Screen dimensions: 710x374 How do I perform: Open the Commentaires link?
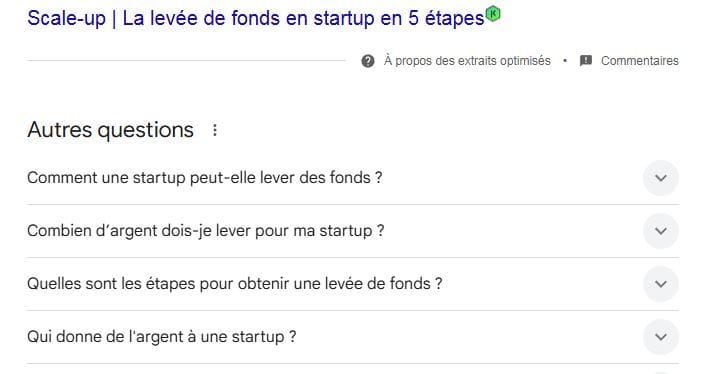pos(639,61)
